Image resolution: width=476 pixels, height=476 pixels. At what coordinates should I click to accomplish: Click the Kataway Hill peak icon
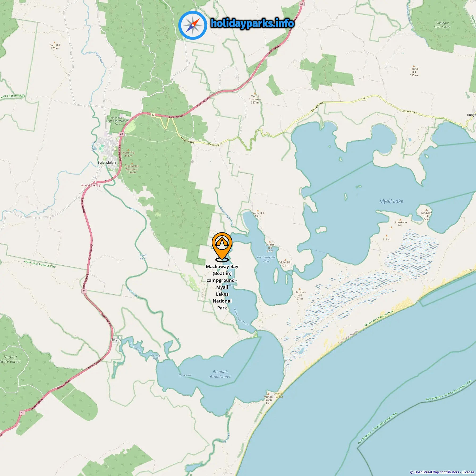[426, 210]
